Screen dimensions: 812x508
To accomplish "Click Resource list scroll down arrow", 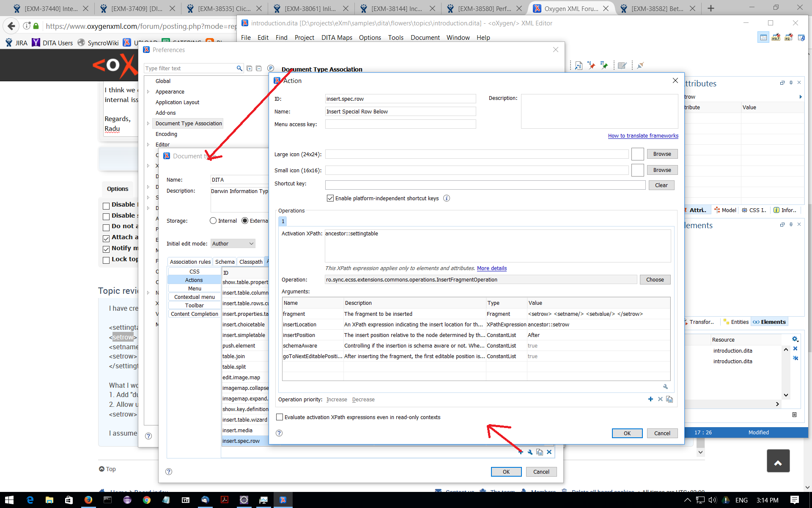I will pos(786,395).
